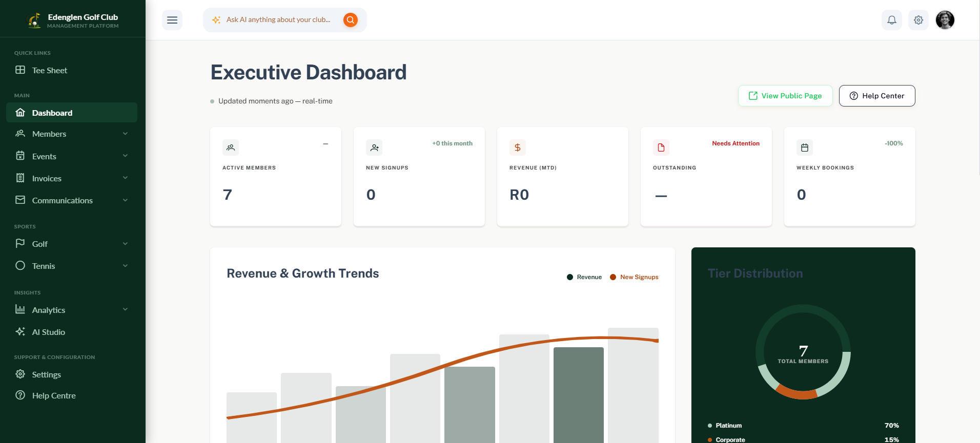Expand the Members submenu chevron
The height and width of the screenshot is (443, 980).
tap(125, 134)
